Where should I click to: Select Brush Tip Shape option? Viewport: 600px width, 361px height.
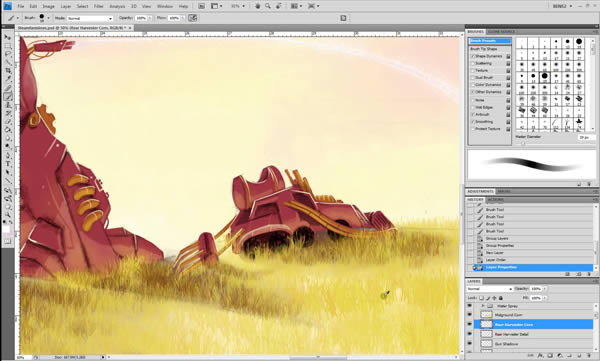(484, 49)
